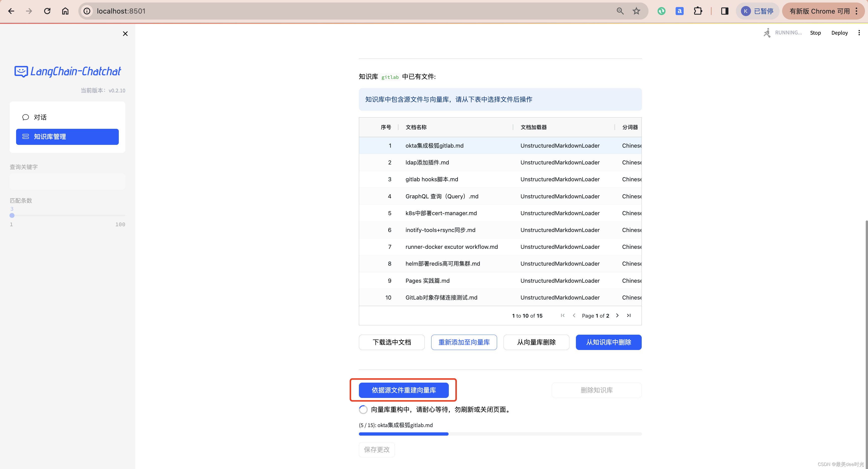Open the green circular extension icon
This screenshot has height=469, width=868.
click(x=662, y=11)
